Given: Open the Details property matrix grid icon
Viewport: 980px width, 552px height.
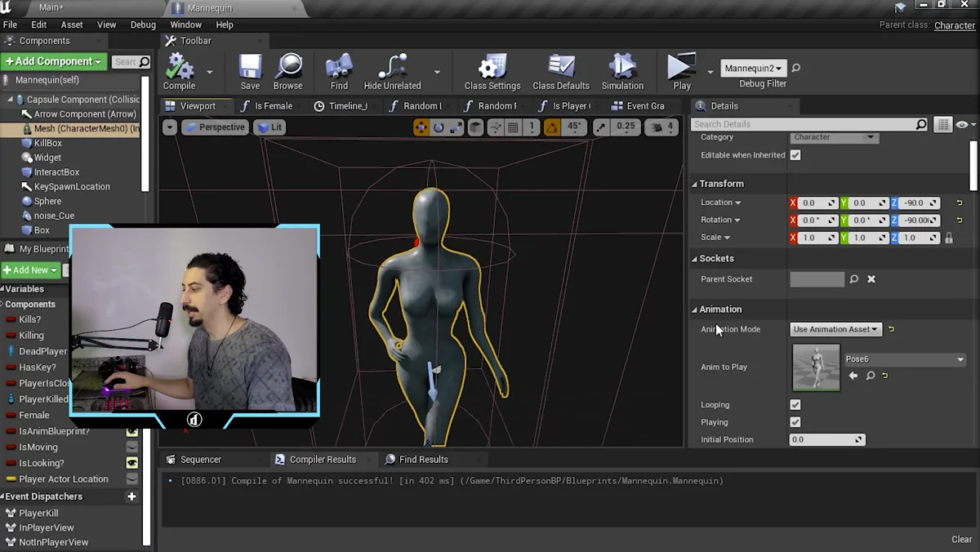Looking at the screenshot, I should [943, 124].
